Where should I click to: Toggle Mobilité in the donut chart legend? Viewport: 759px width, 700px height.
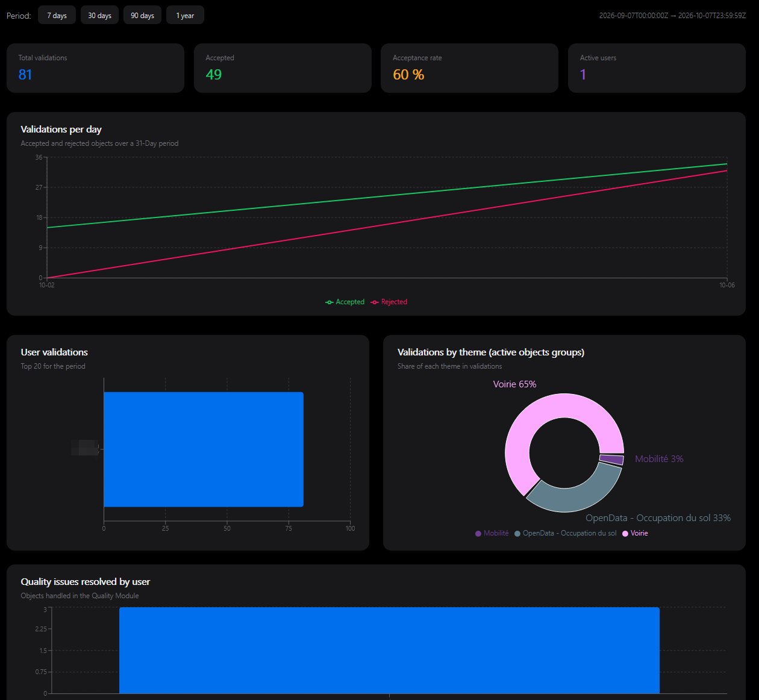point(492,533)
